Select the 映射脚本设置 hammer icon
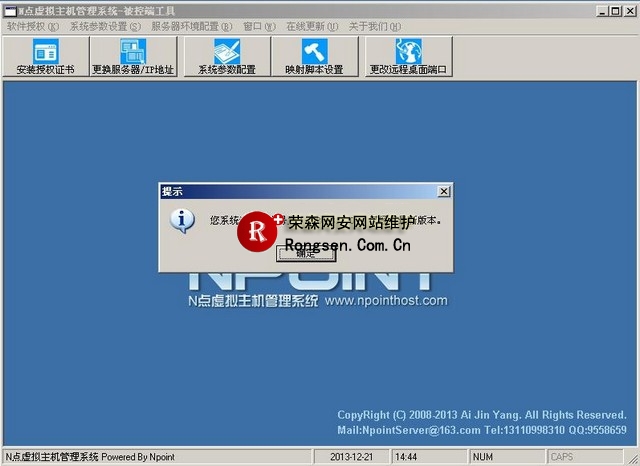This screenshot has width=640, height=466. pos(313,52)
